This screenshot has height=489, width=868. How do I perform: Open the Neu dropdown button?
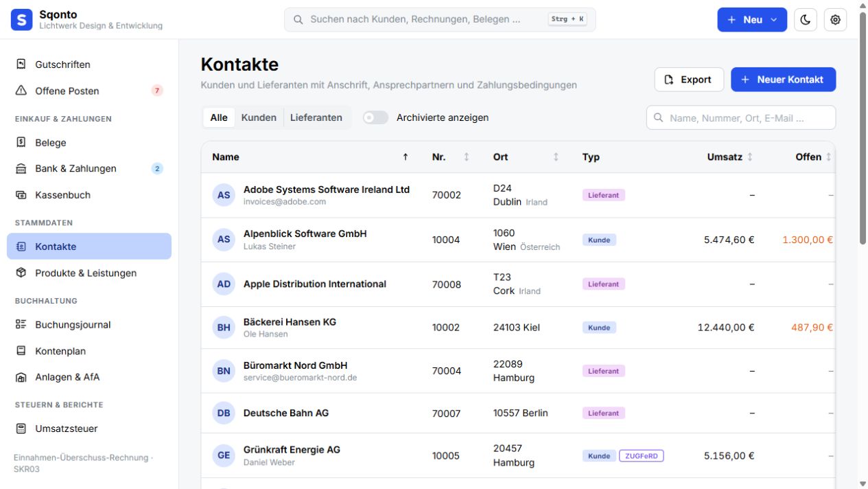(752, 20)
